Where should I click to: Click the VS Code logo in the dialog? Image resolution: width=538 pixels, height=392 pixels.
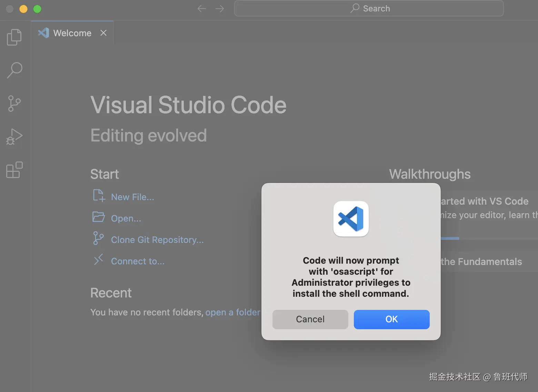tap(351, 219)
